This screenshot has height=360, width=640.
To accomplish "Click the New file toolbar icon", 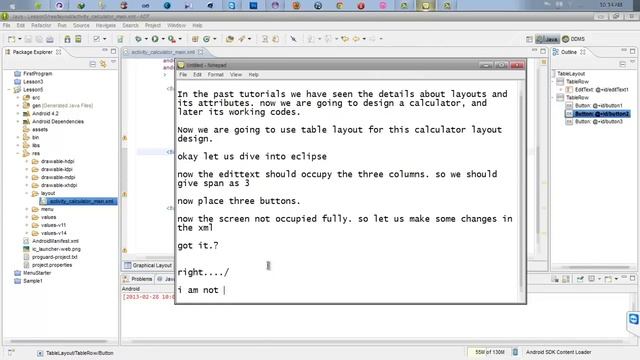I will point(11,39).
